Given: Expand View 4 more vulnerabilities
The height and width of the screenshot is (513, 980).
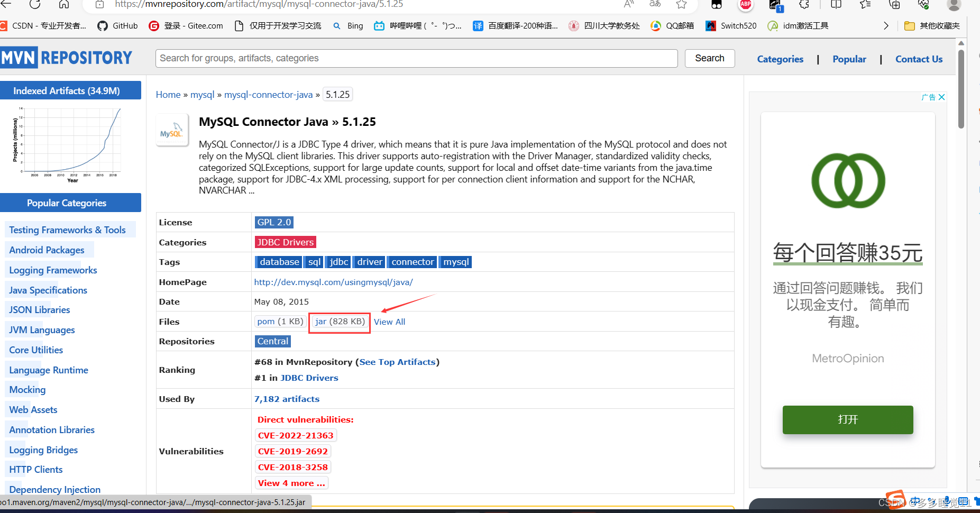Looking at the screenshot, I should (x=291, y=483).
